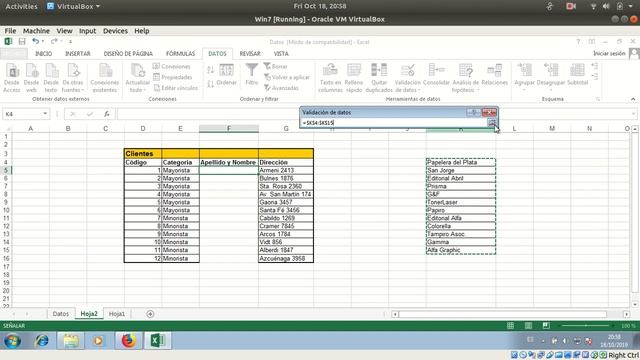Expand range selector in Validación dialog

[491, 122]
